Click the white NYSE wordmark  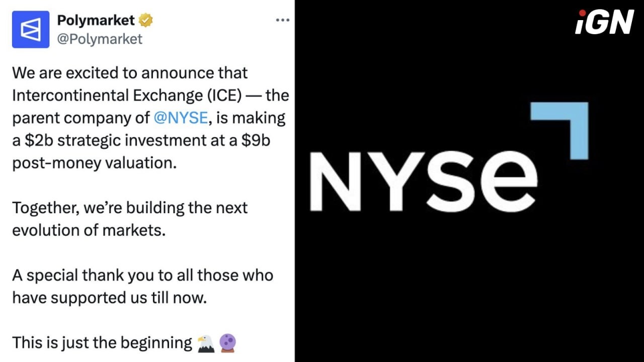click(x=423, y=181)
